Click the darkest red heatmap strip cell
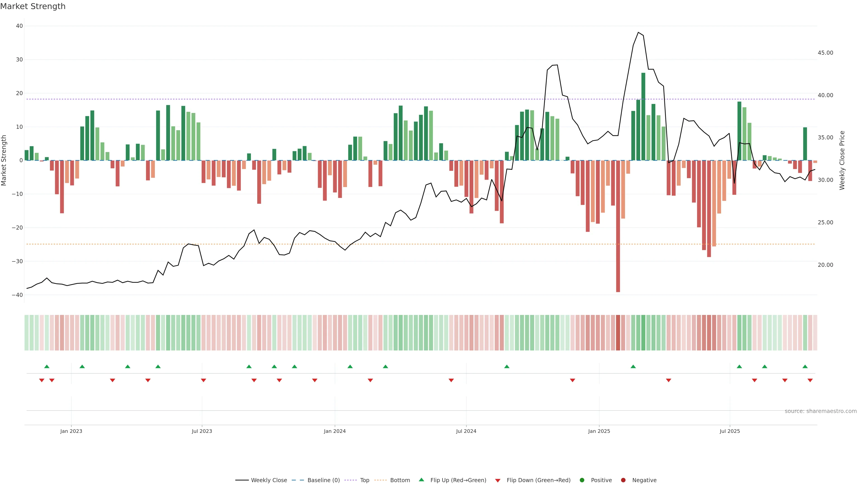This screenshot has width=868, height=488. [x=618, y=333]
